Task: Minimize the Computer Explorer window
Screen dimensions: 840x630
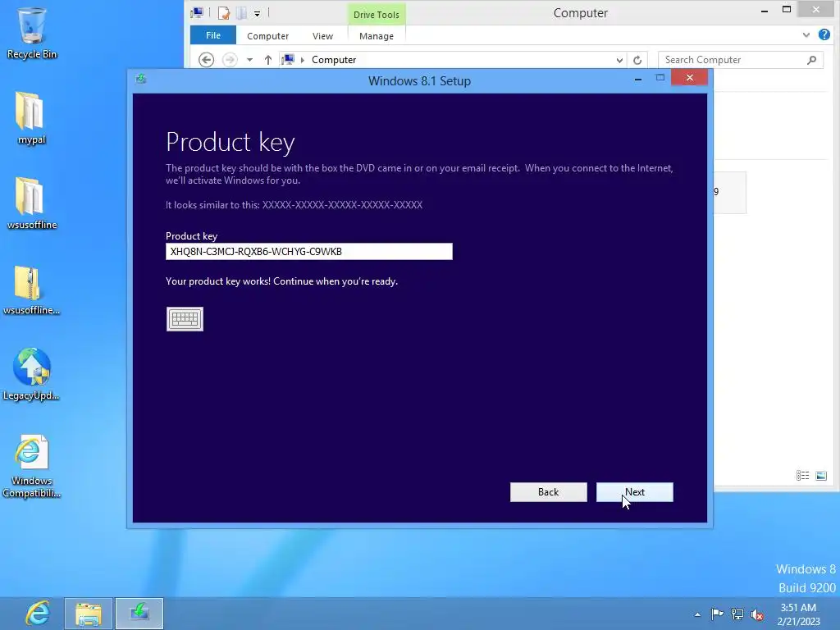Action: [x=765, y=11]
